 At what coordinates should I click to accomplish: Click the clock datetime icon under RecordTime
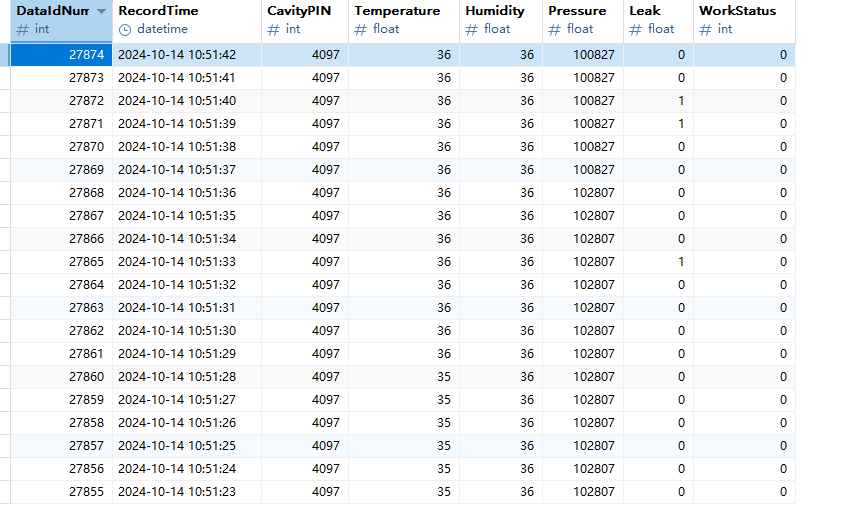(125, 29)
